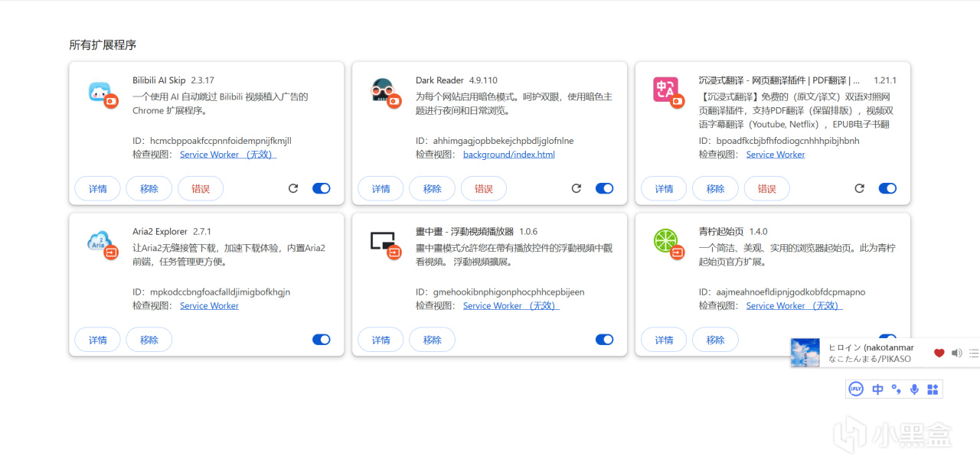Click the iFLY logo in input method bar

click(x=856, y=389)
